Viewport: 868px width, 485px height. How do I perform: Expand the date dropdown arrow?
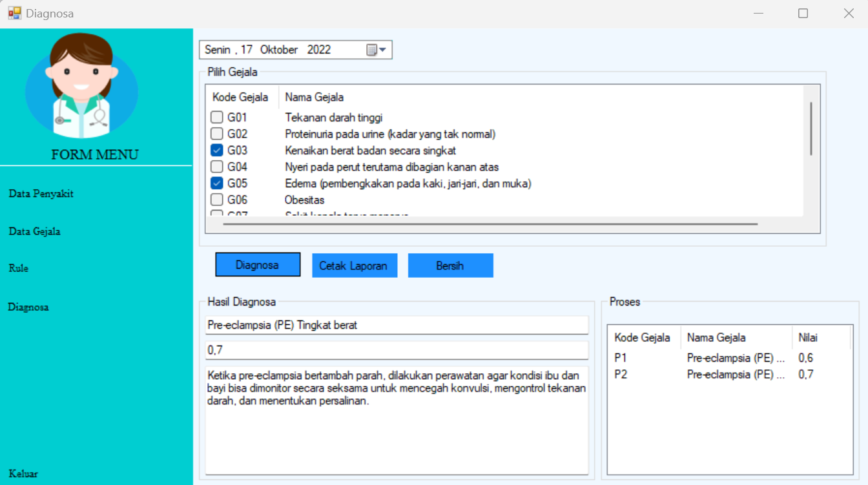382,50
